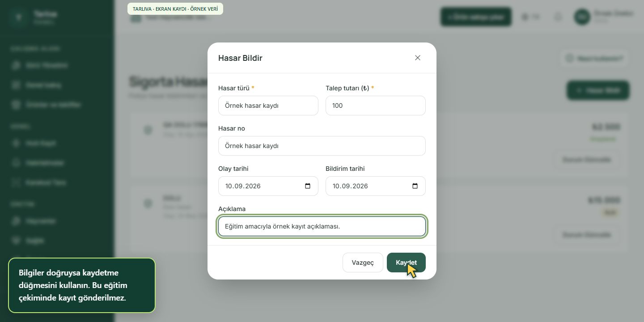644x322 pixels.
Task: Click the Hasar Bildir button behind the dialog
Action: pyautogui.click(x=598, y=90)
